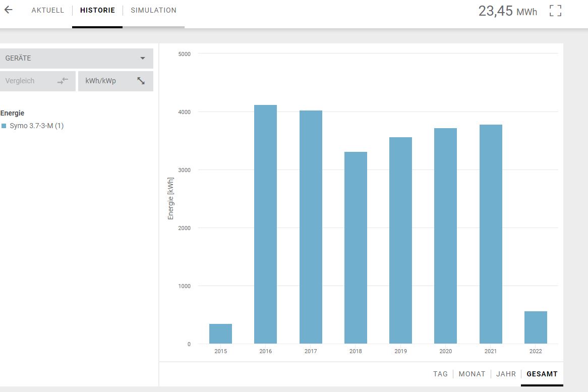Viewport: 588px width, 392px height.
Task: Switch view to TAG
Action: (x=440, y=374)
